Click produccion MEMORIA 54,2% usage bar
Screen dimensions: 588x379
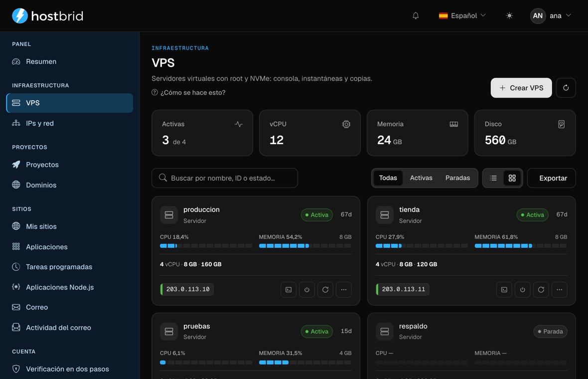click(x=305, y=246)
